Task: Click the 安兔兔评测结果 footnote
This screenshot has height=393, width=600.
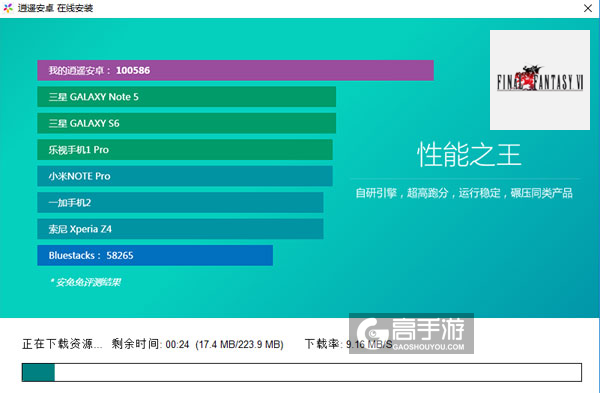Action: click(x=85, y=282)
